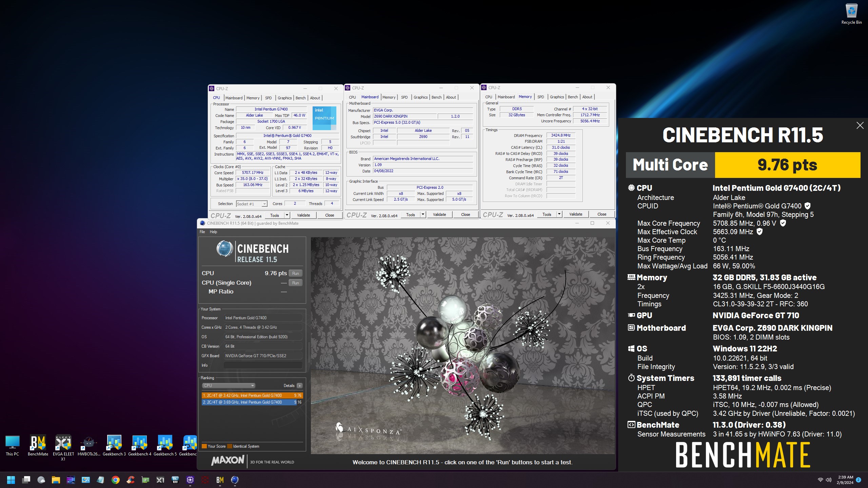This screenshot has width=868, height=488.
Task: Click the Core Speed 5707.17 MHz value
Action: 253,173
